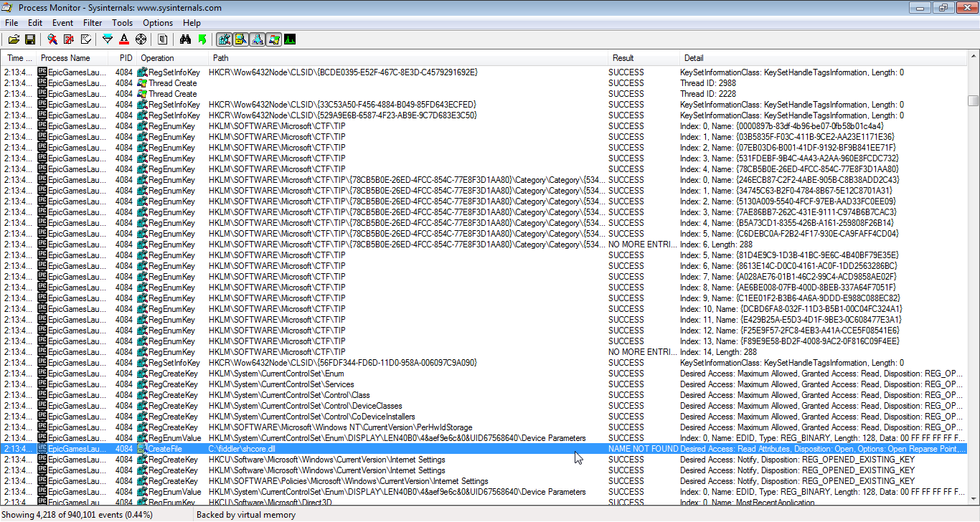Toggle Show Registry Activity button
Image resolution: width=980 pixels, height=522 pixels.
click(224, 39)
